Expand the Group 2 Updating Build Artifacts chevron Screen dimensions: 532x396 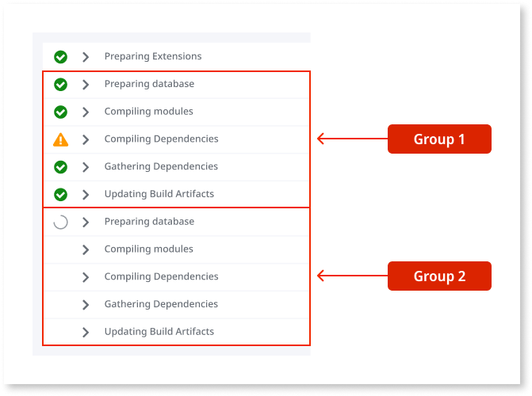(86, 332)
